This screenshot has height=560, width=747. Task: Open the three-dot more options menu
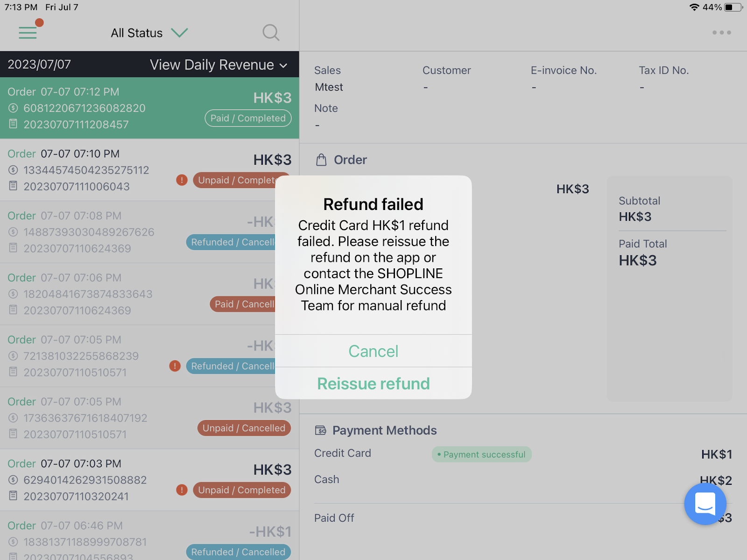722,33
